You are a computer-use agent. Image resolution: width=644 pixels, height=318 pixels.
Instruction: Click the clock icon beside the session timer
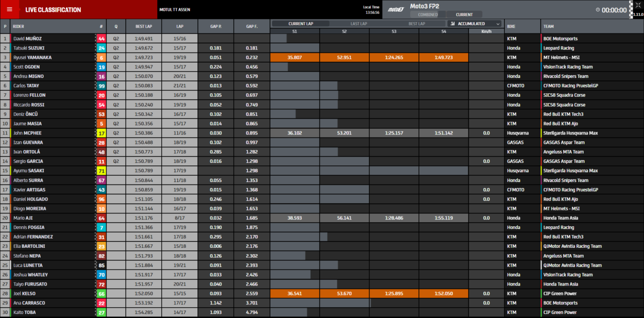pyautogui.click(x=598, y=10)
